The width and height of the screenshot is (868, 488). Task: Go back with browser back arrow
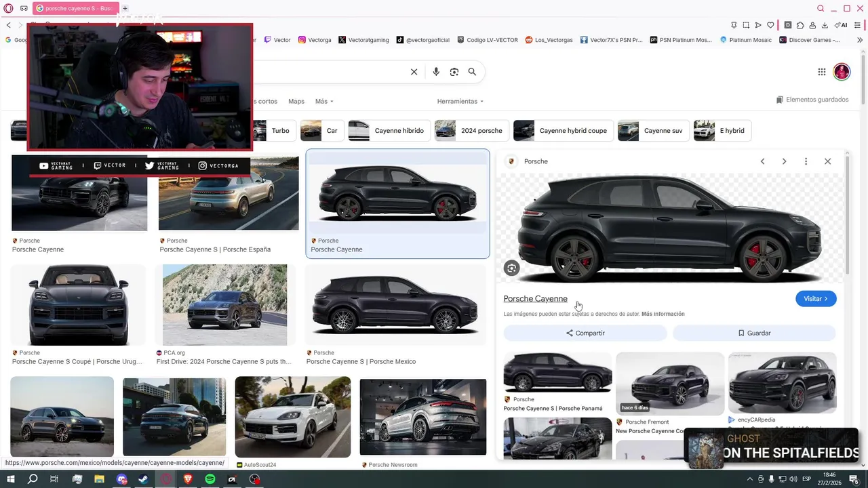tap(9, 25)
